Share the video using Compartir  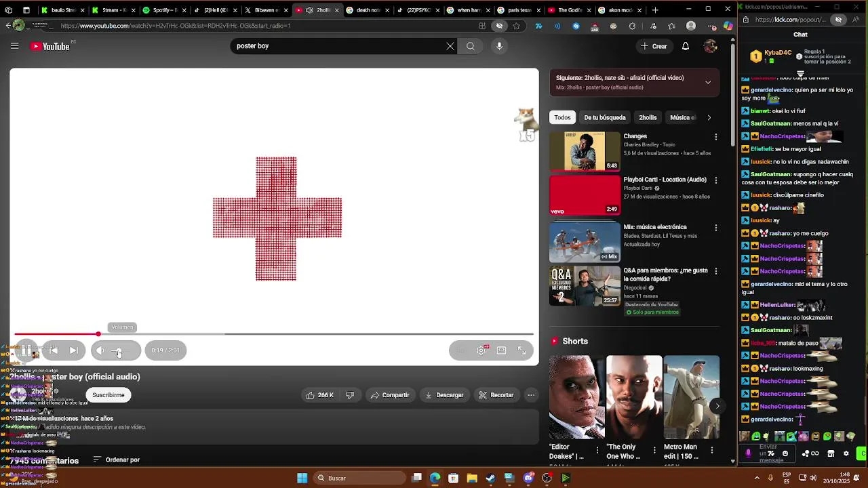pos(390,395)
